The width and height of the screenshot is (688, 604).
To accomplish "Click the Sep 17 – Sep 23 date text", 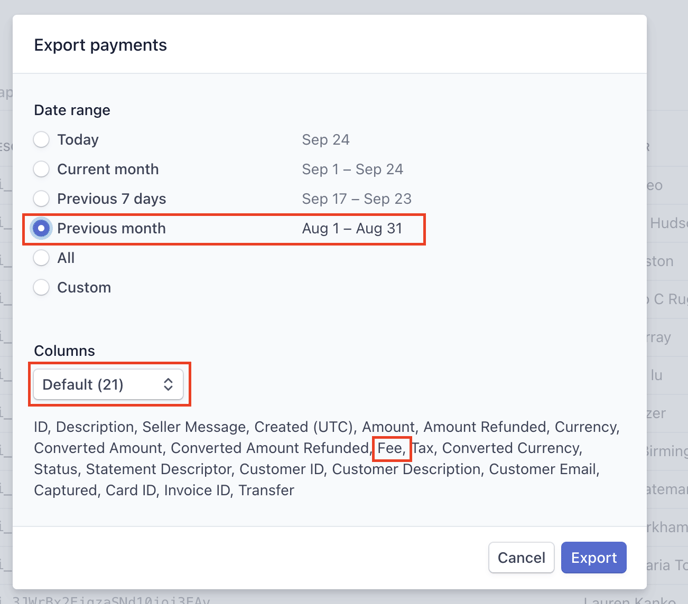I will pyautogui.click(x=356, y=199).
